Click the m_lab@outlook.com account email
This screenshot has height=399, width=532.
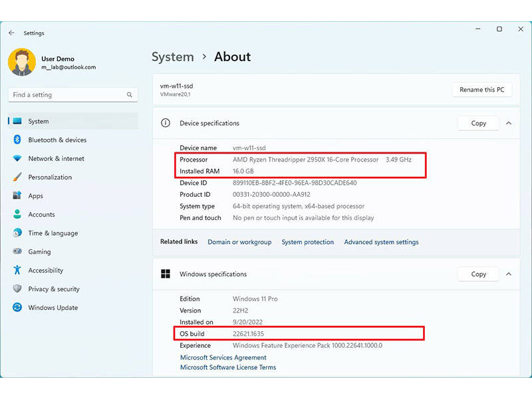[x=68, y=67]
